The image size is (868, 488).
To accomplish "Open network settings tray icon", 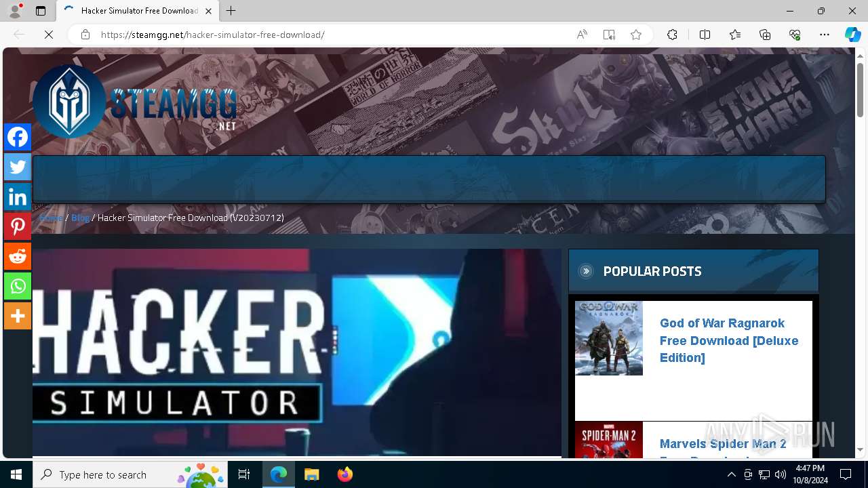I will point(764,474).
